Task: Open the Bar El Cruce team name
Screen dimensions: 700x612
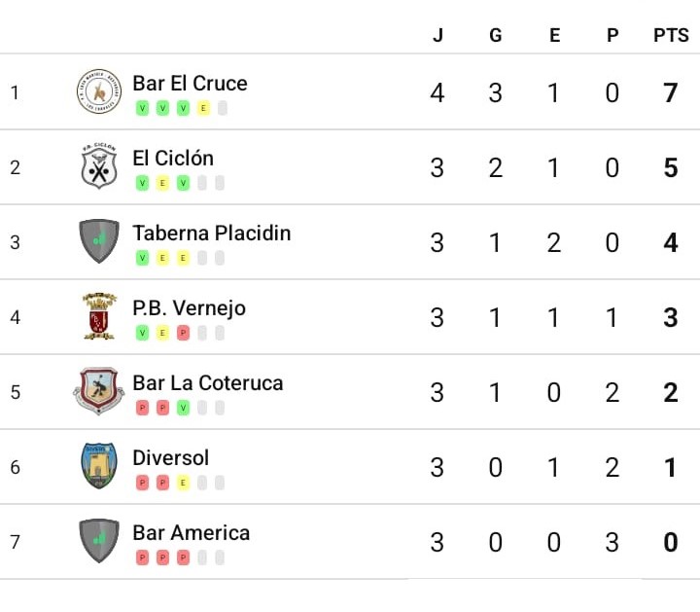Action: click(190, 84)
